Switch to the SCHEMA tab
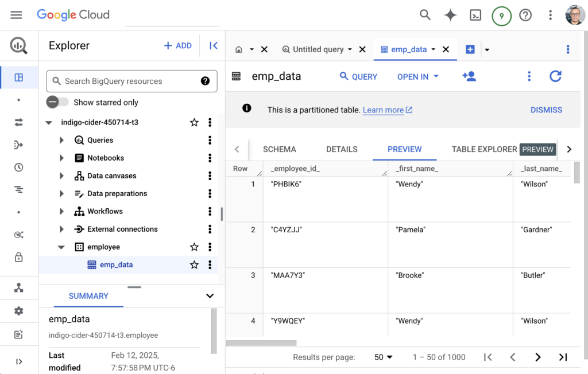588x374 pixels. (x=280, y=149)
